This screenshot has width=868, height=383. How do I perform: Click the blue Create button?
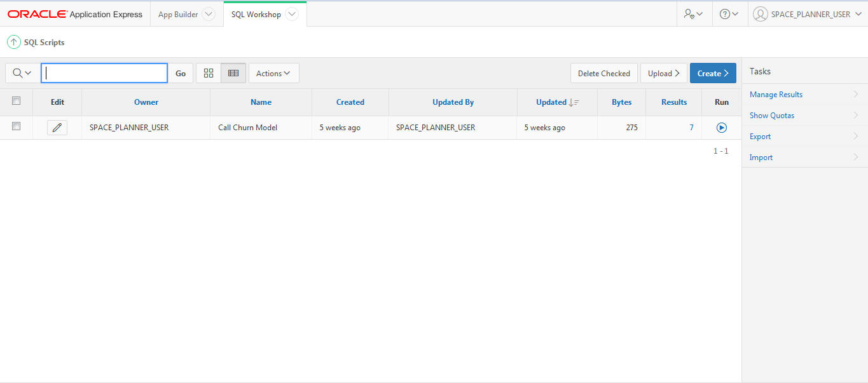(x=713, y=73)
